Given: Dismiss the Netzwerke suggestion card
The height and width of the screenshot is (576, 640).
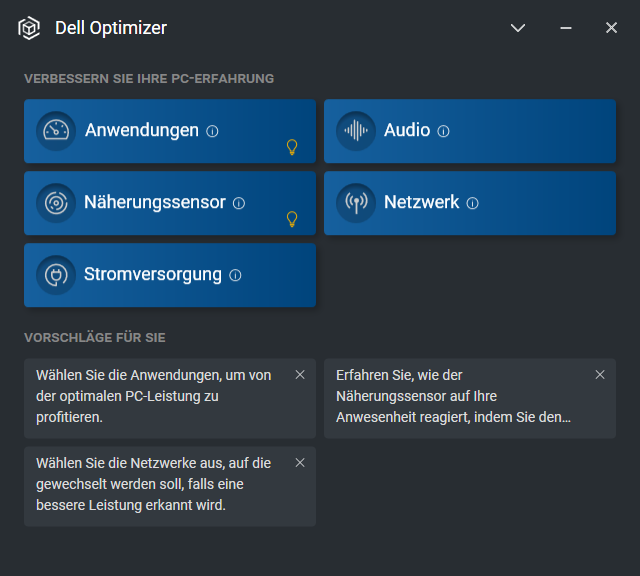Looking at the screenshot, I should (300, 462).
